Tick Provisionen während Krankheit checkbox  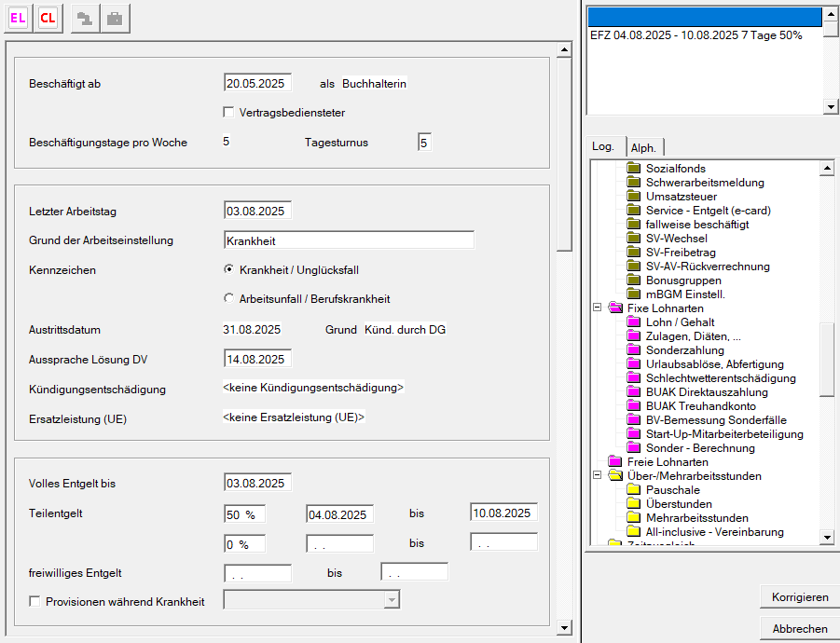(35, 602)
